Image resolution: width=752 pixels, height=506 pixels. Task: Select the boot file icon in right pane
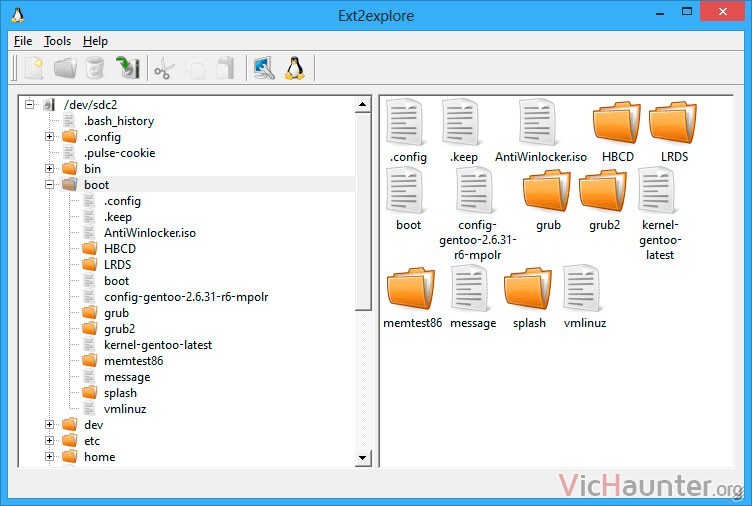(x=406, y=190)
